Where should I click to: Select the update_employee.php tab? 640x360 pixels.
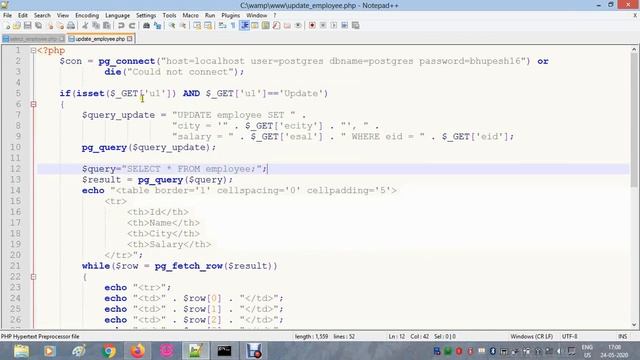coord(100,39)
